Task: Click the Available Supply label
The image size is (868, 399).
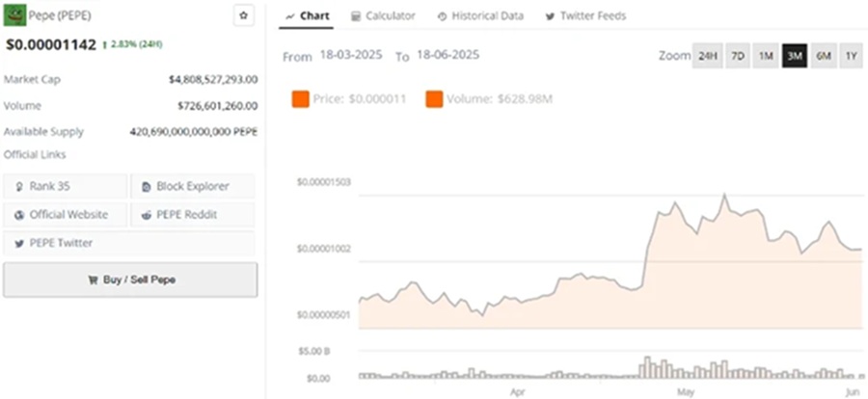Action: 43,132
